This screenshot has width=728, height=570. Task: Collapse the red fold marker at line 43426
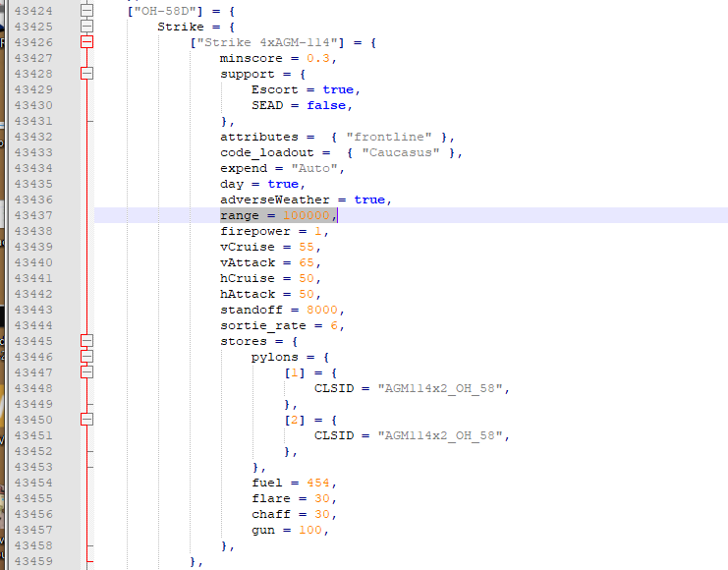(86, 42)
